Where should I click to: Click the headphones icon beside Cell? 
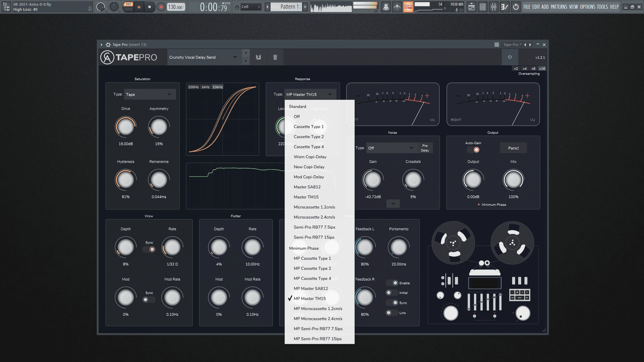237,7
